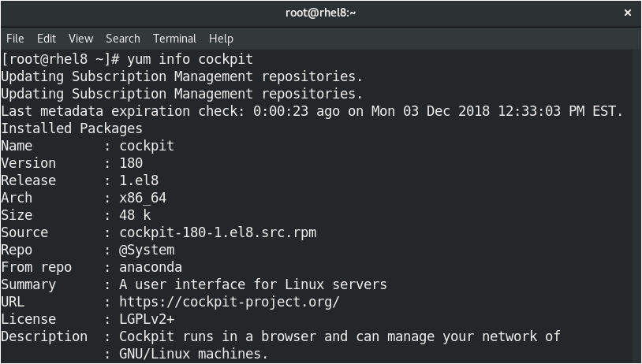Click the anaconda 'From repo' value
The image size is (642, 364).
tap(151, 267)
